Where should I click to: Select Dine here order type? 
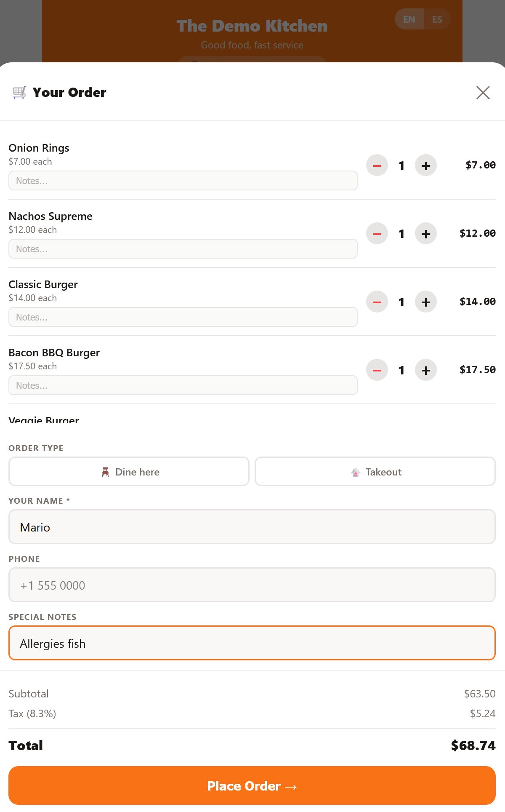pos(129,472)
